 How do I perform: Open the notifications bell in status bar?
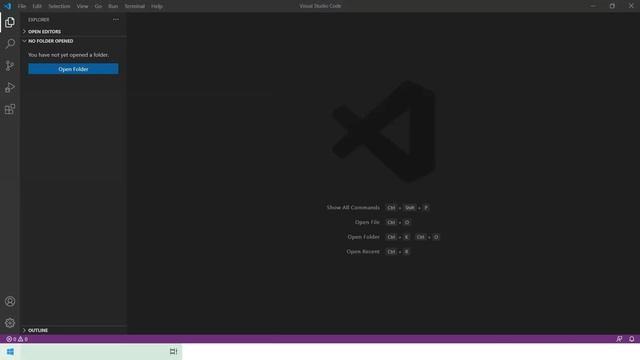point(631,339)
